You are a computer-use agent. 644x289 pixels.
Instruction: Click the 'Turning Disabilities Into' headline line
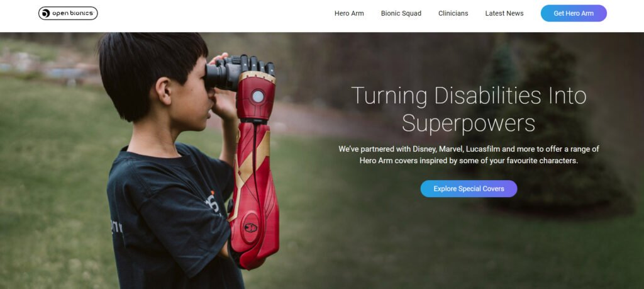tap(469, 95)
